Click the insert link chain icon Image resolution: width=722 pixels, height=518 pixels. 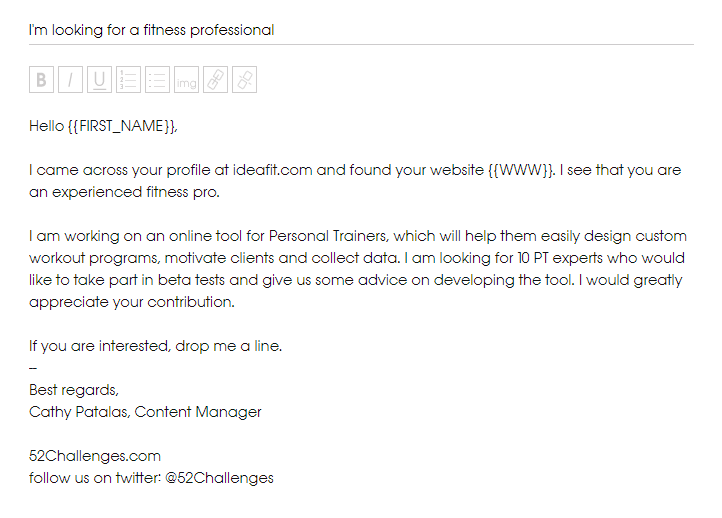pyautogui.click(x=215, y=81)
